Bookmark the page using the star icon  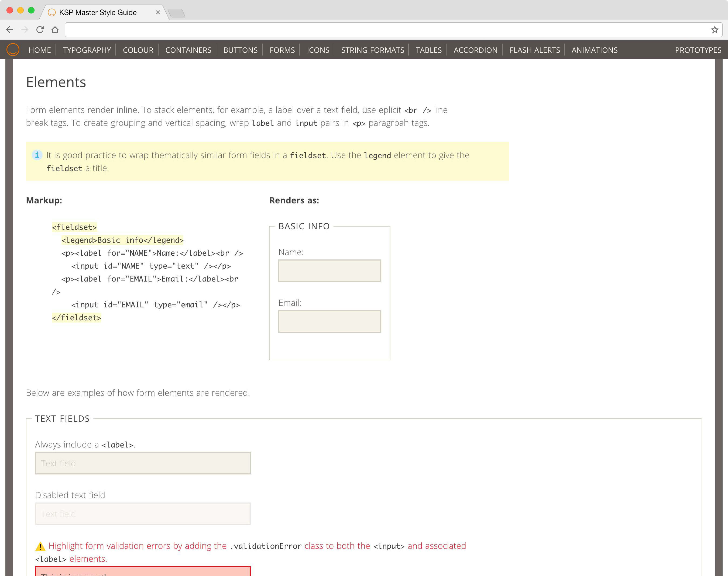(715, 30)
